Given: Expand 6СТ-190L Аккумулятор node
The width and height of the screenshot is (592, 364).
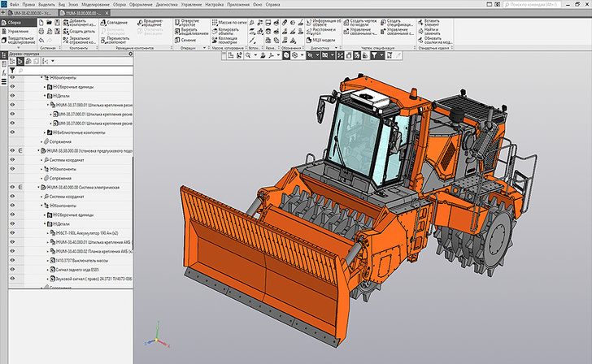Looking at the screenshot, I should pos(47,233).
